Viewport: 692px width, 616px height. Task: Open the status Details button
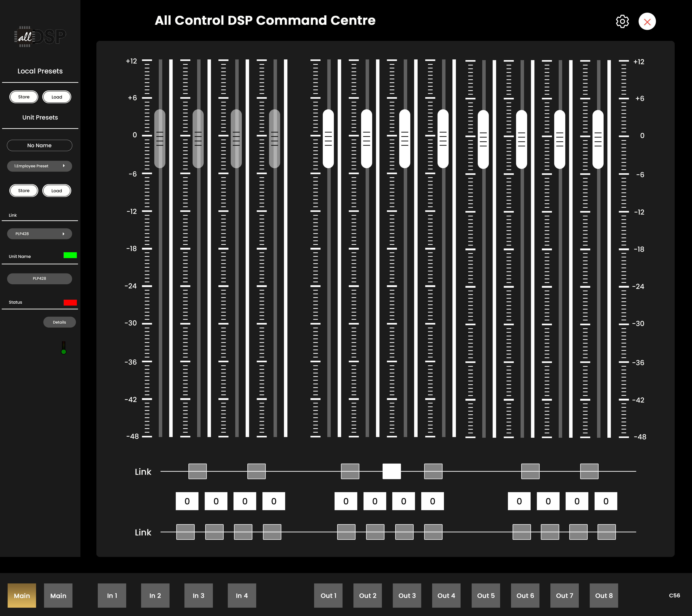point(59,322)
